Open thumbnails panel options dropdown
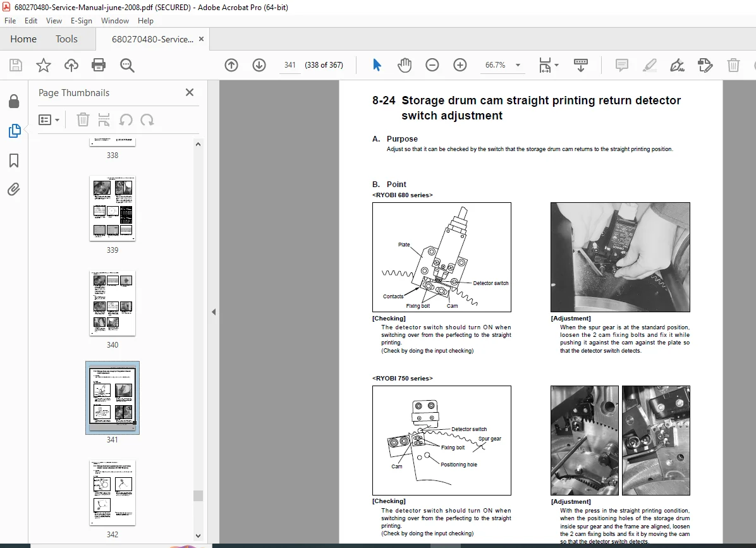 (49, 119)
